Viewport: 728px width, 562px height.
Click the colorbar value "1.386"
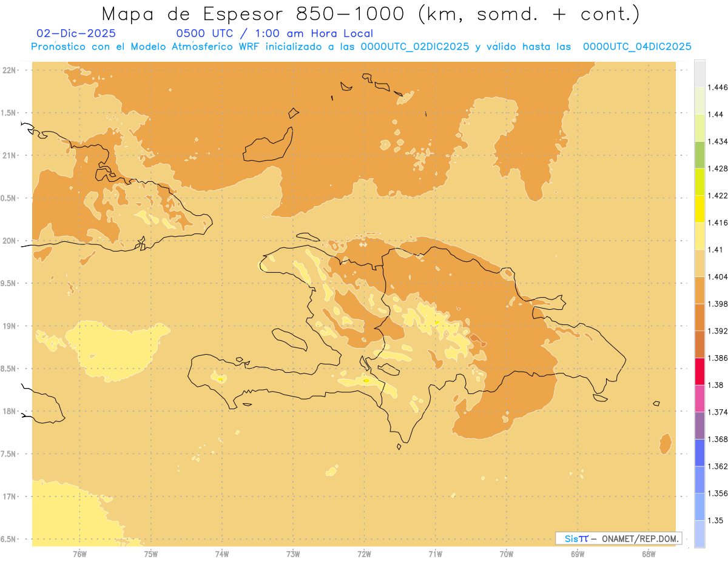[x=717, y=358]
